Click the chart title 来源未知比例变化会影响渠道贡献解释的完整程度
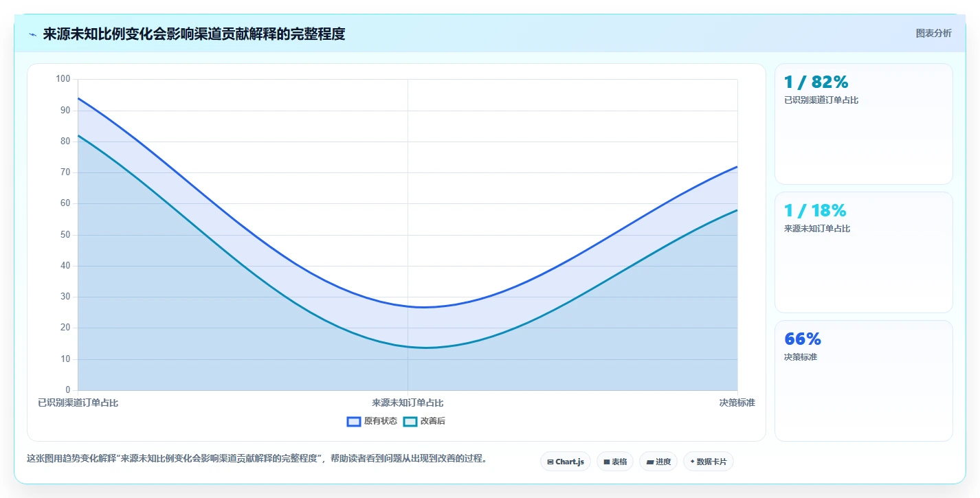The width and height of the screenshot is (980, 498). [x=194, y=34]
